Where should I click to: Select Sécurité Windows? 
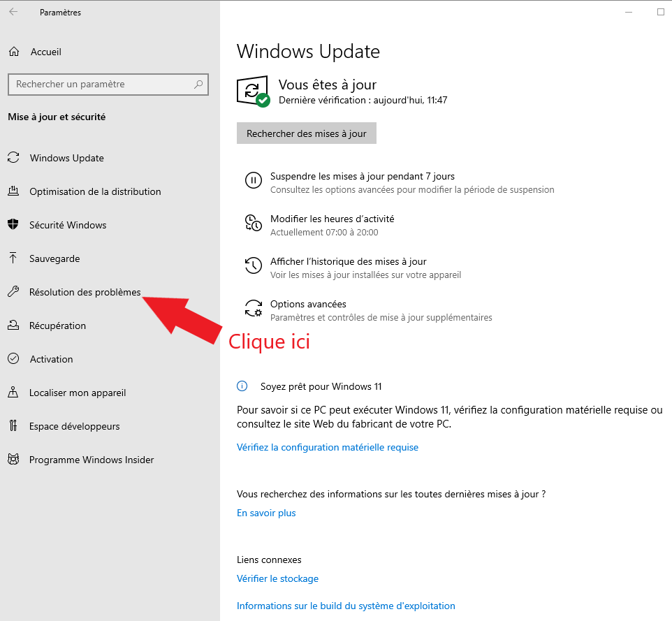coord(68,224)
